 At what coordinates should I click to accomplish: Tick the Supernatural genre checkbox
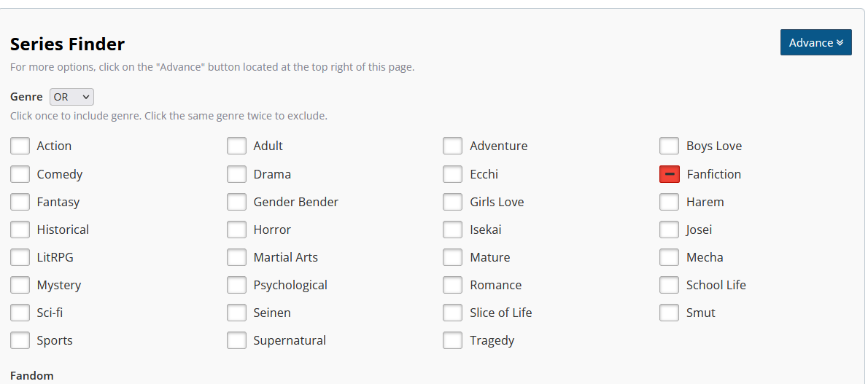(236, 340)
